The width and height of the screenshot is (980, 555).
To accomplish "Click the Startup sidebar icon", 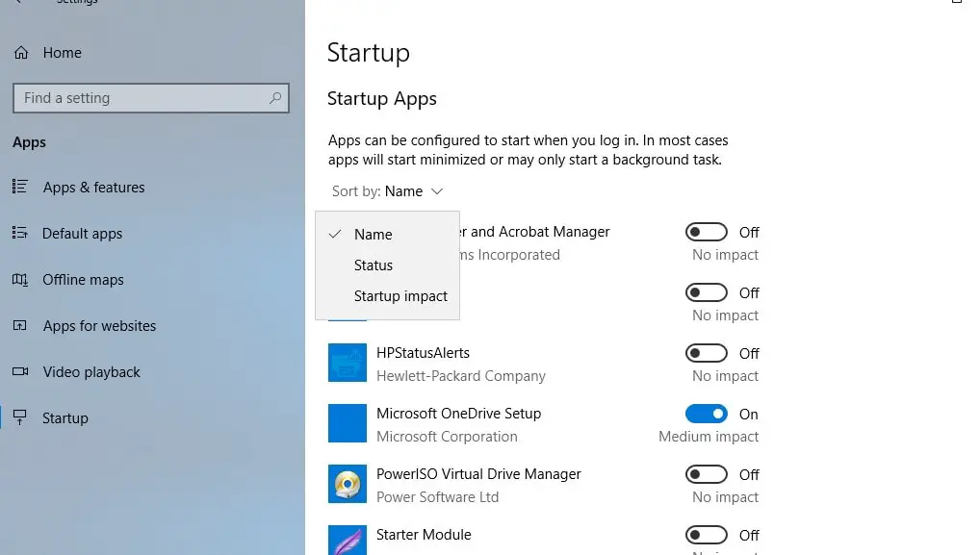I will [20, 417].
